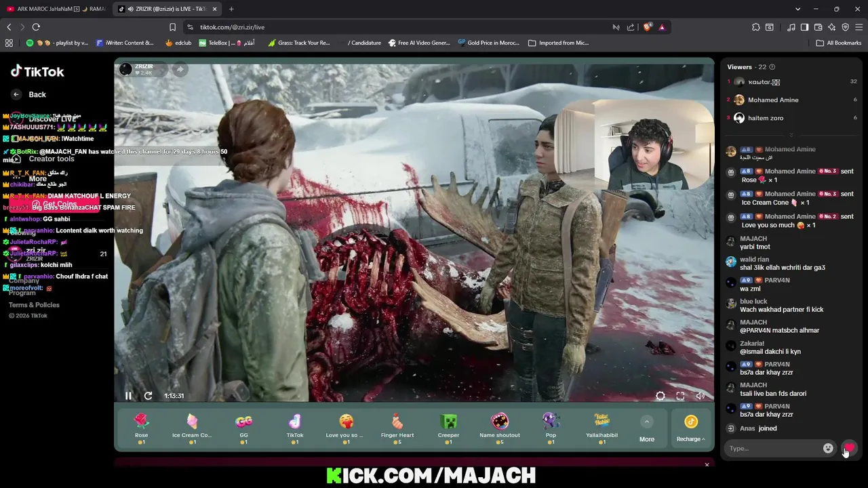Open the tab search dropdown arrow
Screen dimensions: 868x488
797,9
